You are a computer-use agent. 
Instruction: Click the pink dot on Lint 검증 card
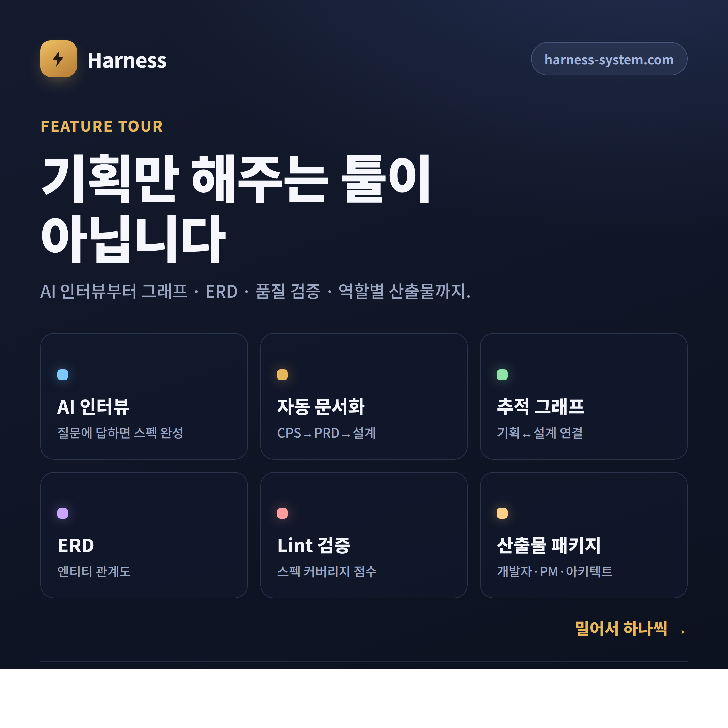pyautogui.click(x=282, y=513)
